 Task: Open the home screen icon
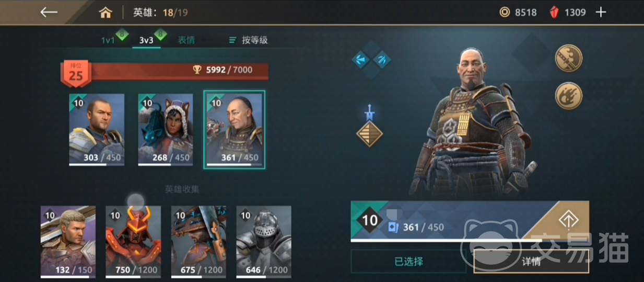[106, 13]
